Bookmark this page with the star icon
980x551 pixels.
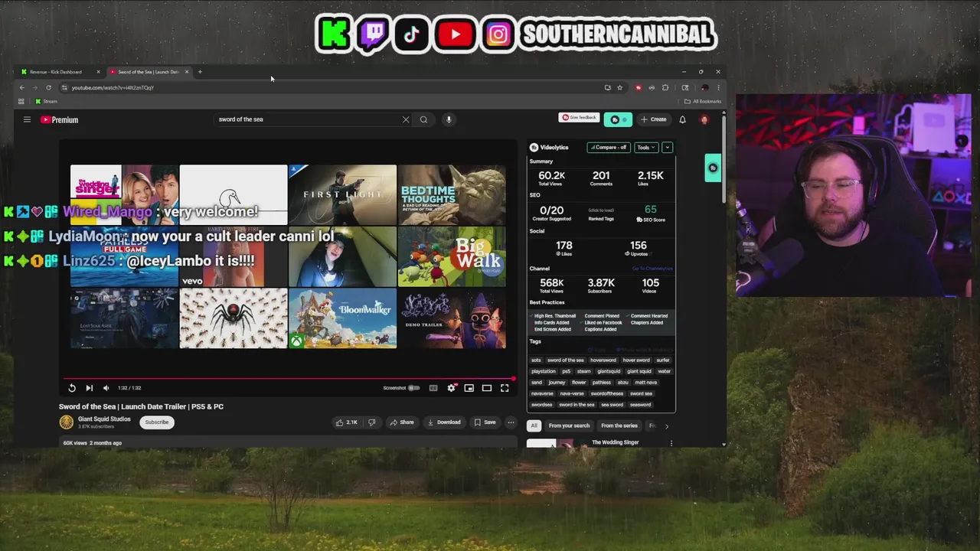click(619, 87)
